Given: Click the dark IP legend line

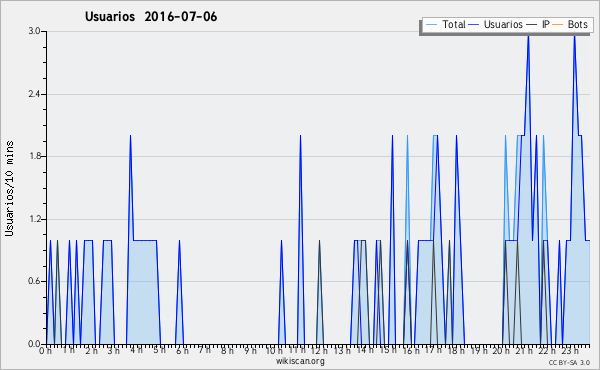Looking at the screenshot, I should pos(531,25).
